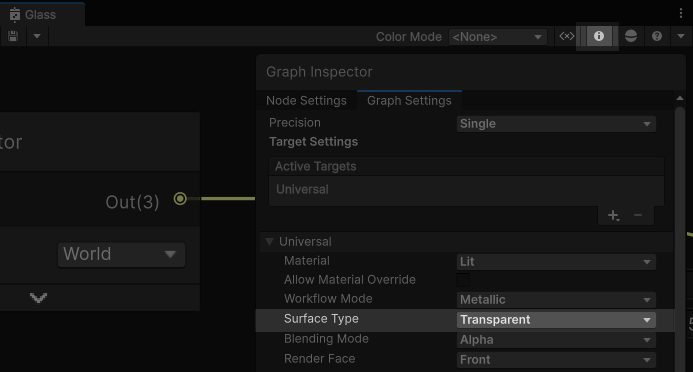Enable the Allow Material Override checkbox
The height and width of the screenshot is (372, 693).
click(x=463, y=280)
